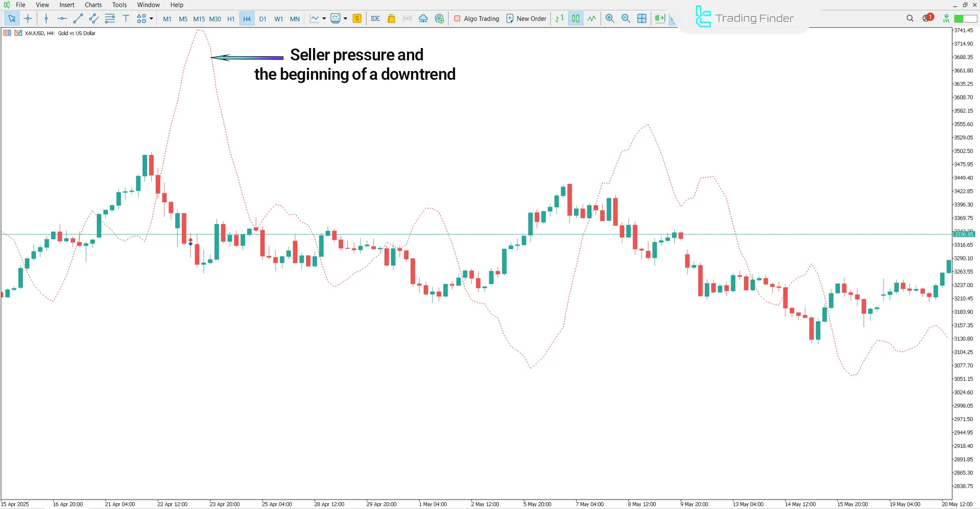Open the Market from the toolbar
980x509 pixels.
click(391, 18)
